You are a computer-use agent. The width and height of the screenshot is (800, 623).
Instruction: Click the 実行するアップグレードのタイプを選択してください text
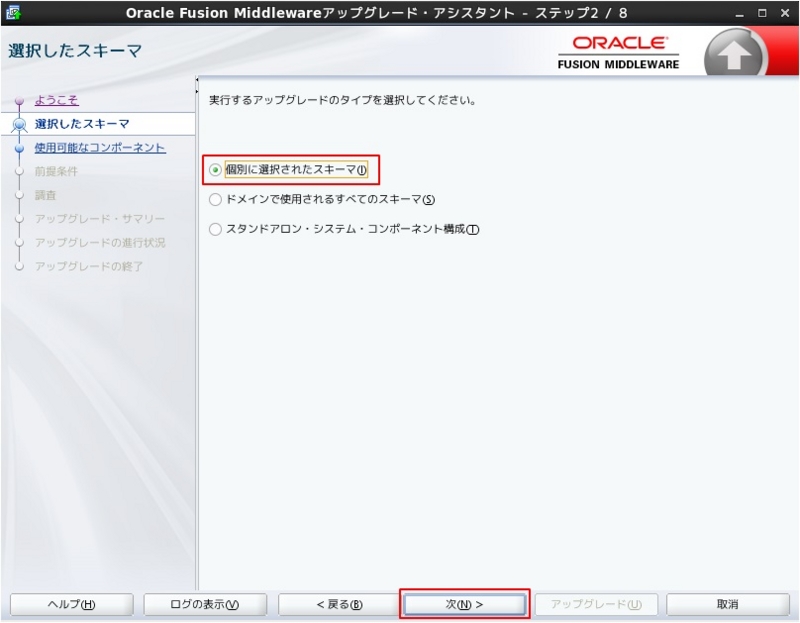point(342,100)
